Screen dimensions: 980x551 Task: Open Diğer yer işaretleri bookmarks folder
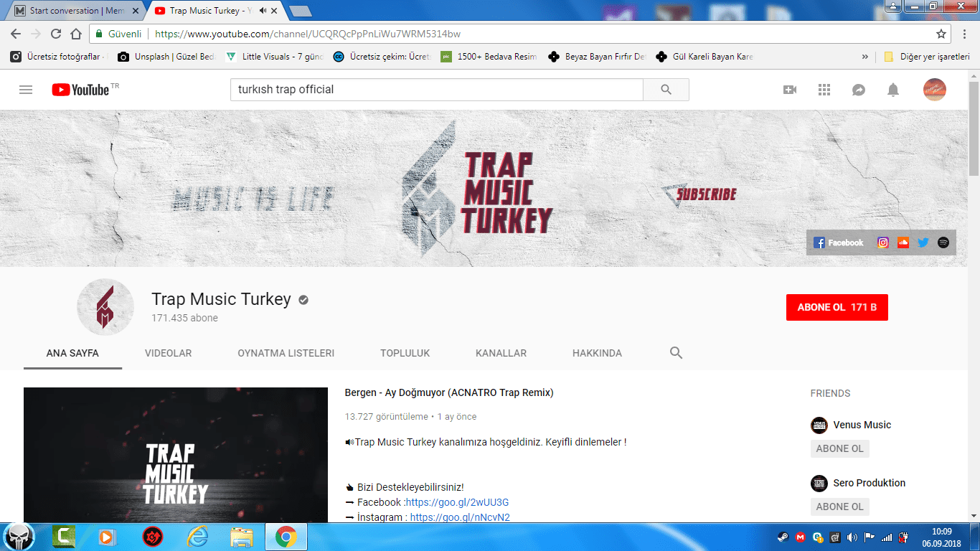pyautogui.click(x=927, y=57)
